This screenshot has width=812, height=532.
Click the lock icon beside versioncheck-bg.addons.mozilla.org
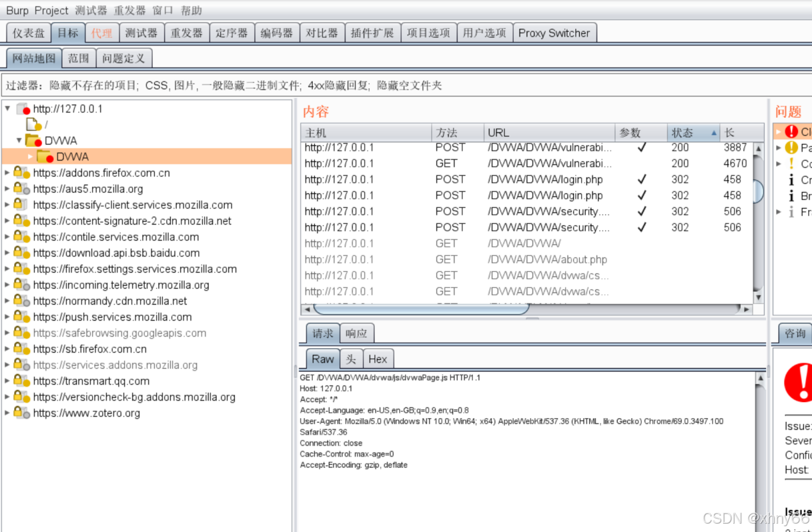22,397
